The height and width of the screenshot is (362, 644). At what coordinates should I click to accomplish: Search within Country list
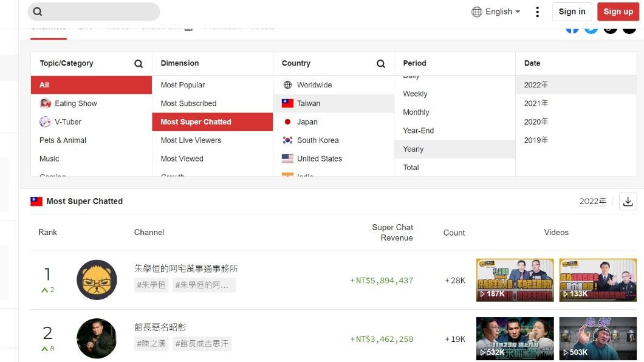[x=381, y=64]
